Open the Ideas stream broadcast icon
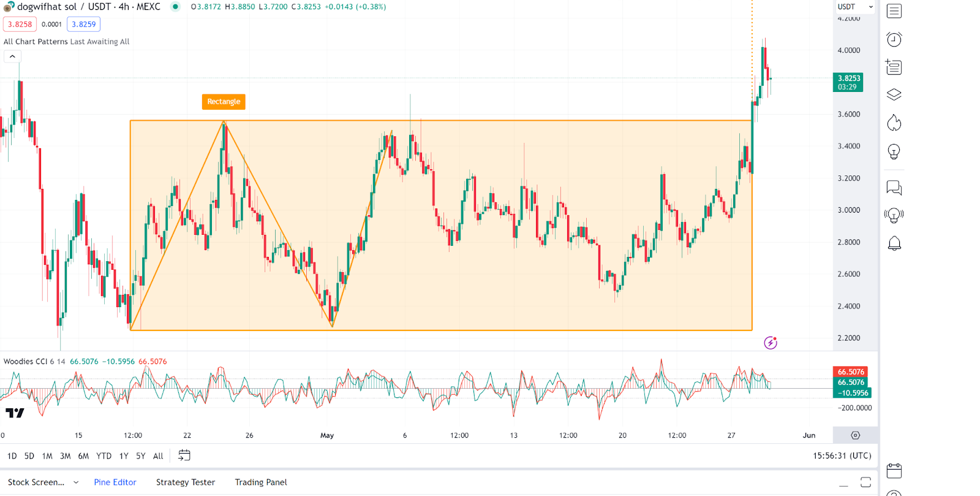 (x=894, y=215)
